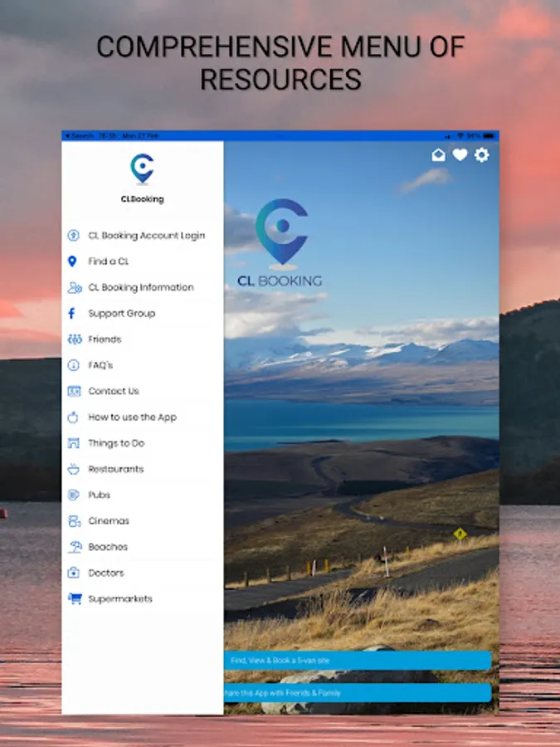Click the Facebook icon for Support Group
The image size is (560, 747).
coord(72,313)
